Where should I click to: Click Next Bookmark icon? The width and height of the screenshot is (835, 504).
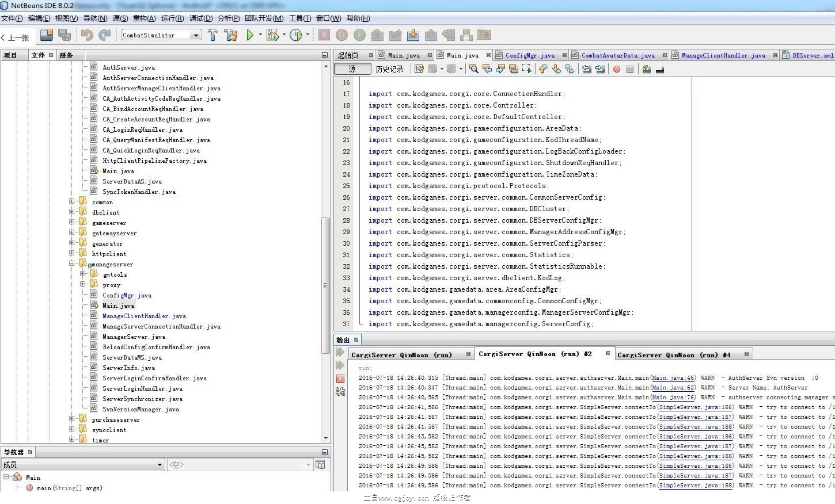pos(556,69)
